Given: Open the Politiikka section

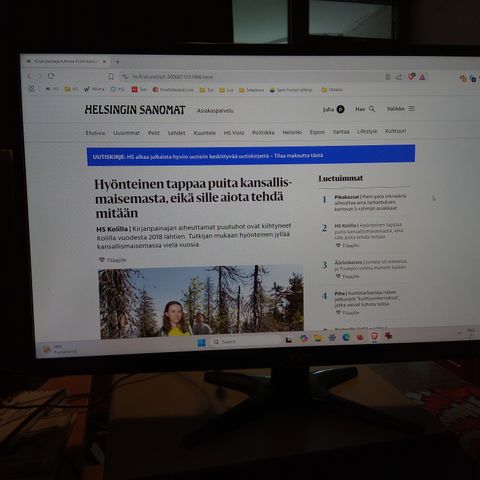Looking at the screenshot, I should coord(263,132).
